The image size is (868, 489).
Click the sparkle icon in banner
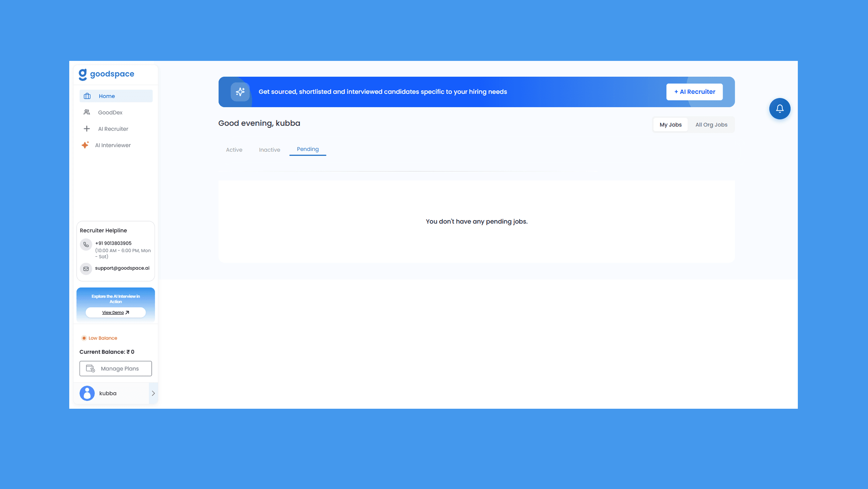240,92
